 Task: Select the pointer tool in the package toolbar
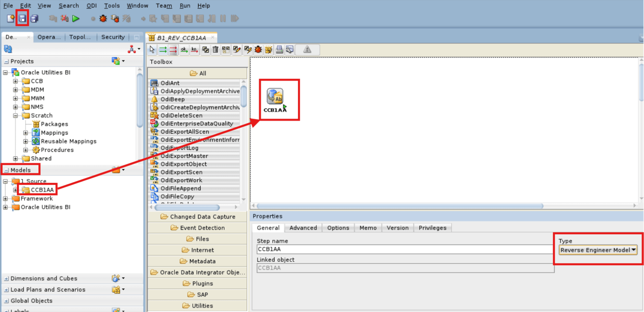pyautogui.click(x=152, y=50)
